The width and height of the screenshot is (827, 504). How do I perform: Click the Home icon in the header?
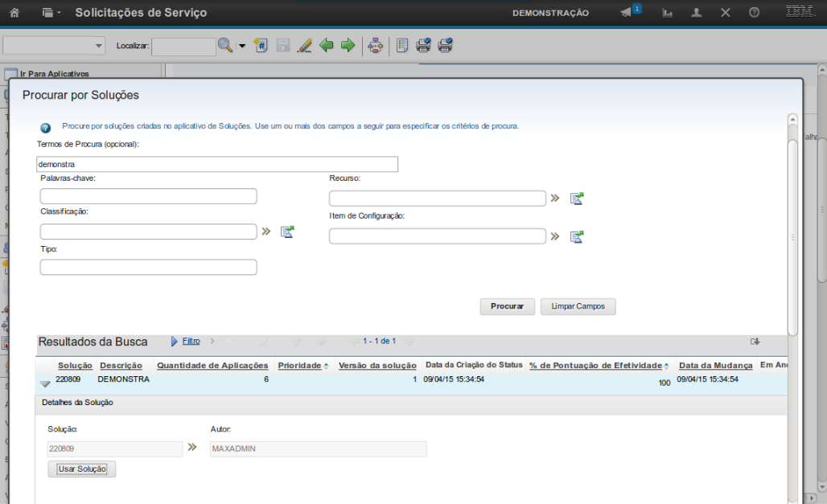point(14,13)
